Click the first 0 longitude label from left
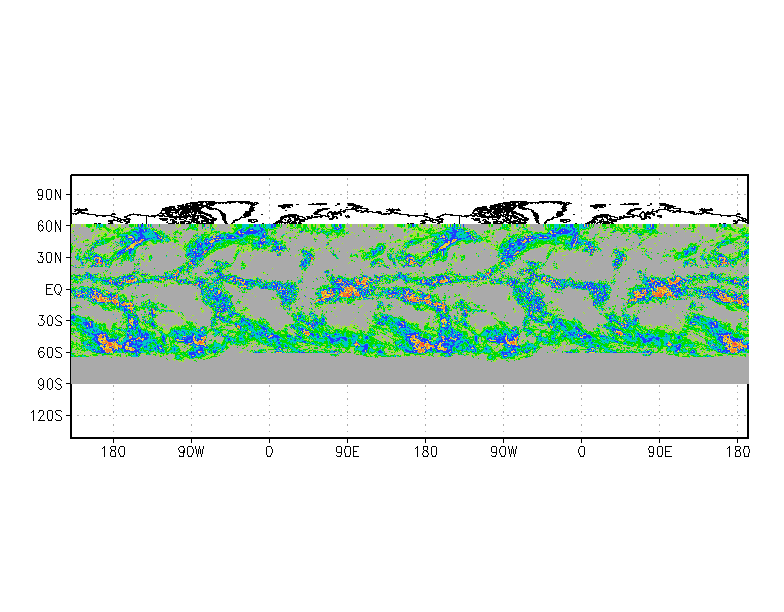Viewport: 784px width, 612px height. pyautogui.click(x=270, y=452)
